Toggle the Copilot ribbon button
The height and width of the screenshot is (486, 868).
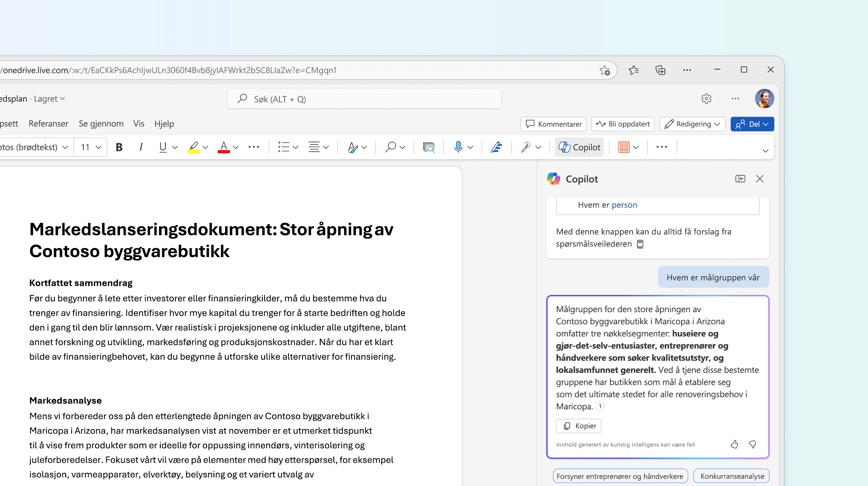tap(579, 147)
